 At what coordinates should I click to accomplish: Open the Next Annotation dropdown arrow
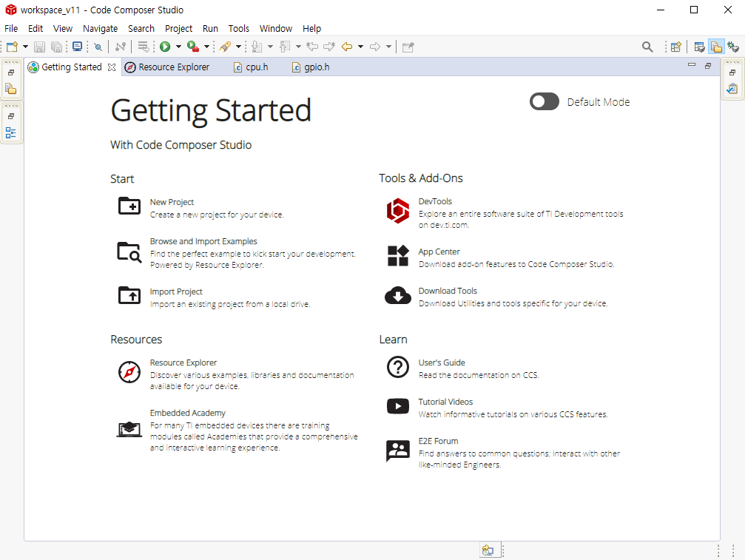[270, 47]
